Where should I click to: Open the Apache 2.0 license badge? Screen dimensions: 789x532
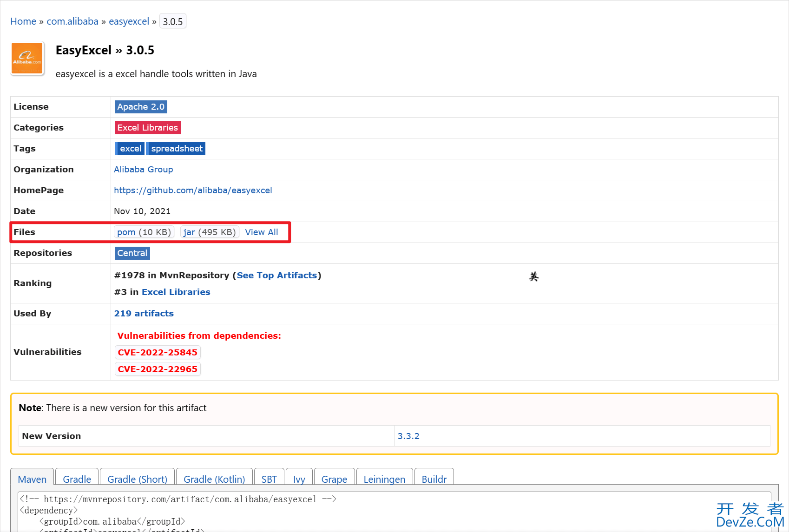(141, 107)
